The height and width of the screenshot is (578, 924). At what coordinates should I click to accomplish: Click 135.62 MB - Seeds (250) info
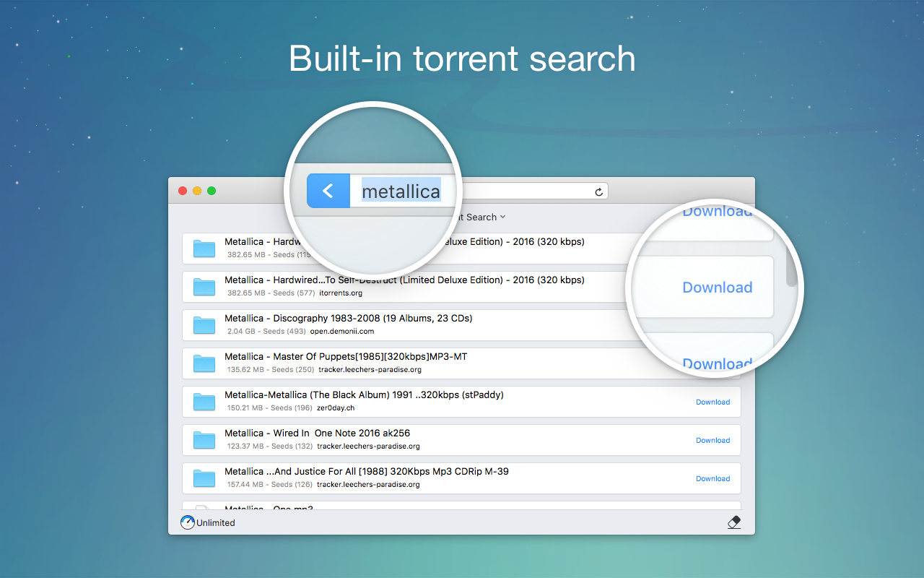[x=271, y=370]
